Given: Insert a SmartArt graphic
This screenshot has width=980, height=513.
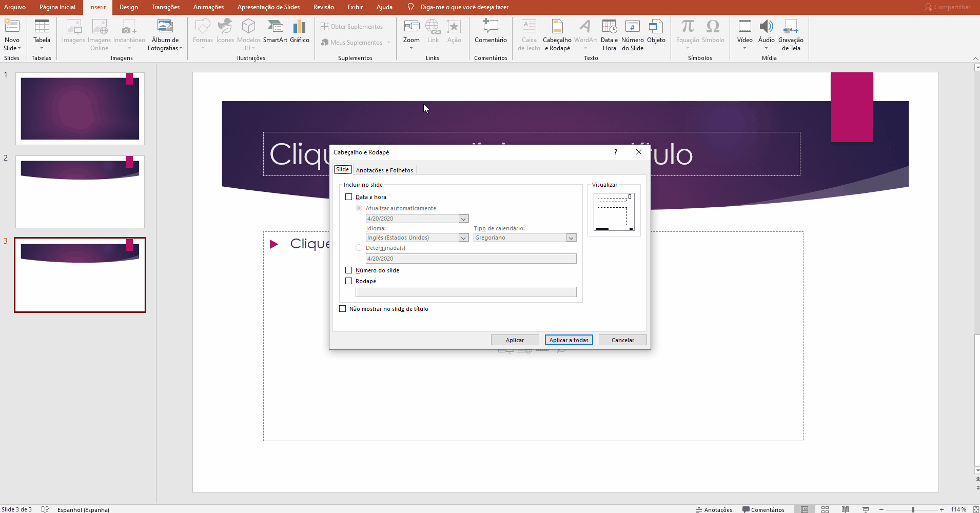Looking at the screenshot, I should (x=275, y=31).
